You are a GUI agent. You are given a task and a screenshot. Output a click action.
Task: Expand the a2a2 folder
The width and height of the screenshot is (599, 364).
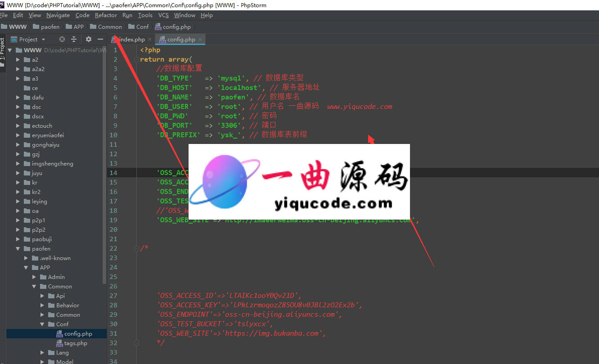[18, 69]
